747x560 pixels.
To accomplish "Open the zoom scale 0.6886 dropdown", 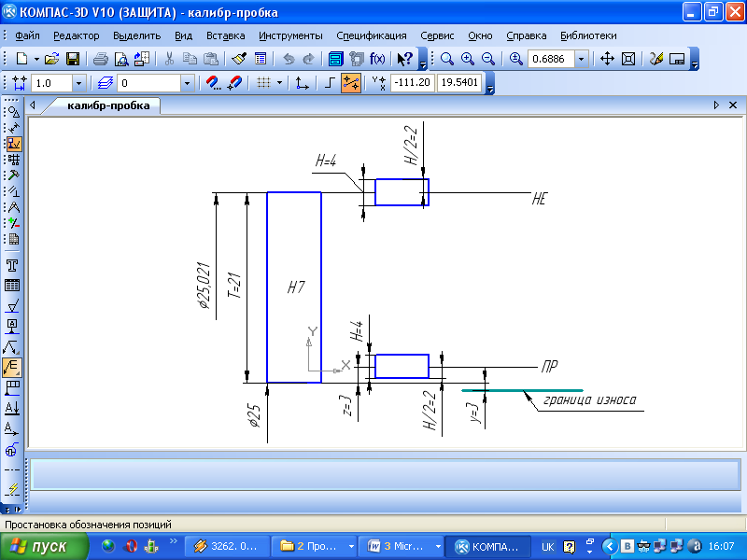I will pos(583,59).
